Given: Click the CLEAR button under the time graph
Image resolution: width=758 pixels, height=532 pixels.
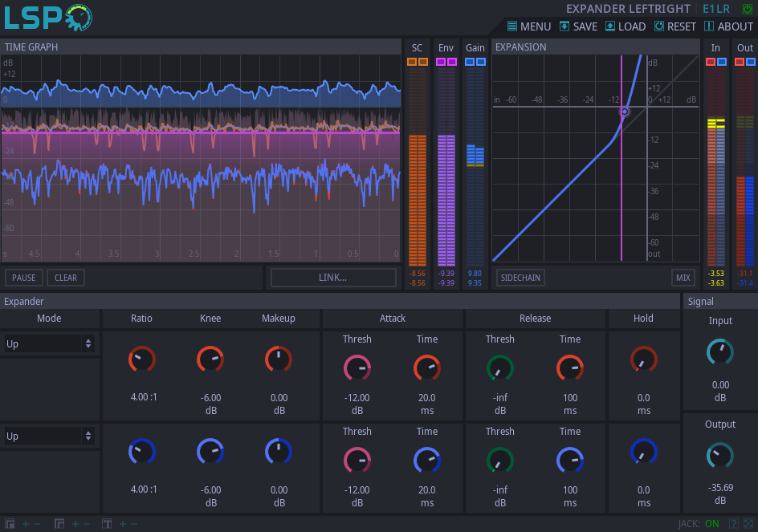Looking at the screenshot, I should coord(66,278).
